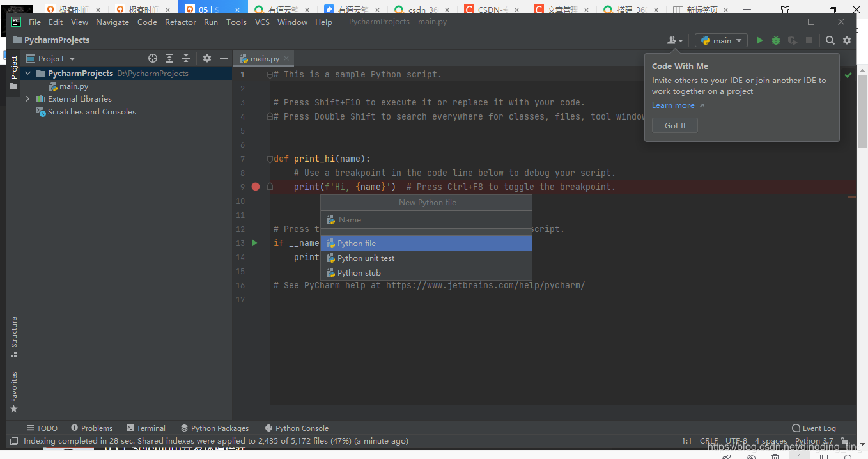This screenshot has width=868, height=459.
Task: Open IDE settings gear in toolbar
Action: (847, 40)
